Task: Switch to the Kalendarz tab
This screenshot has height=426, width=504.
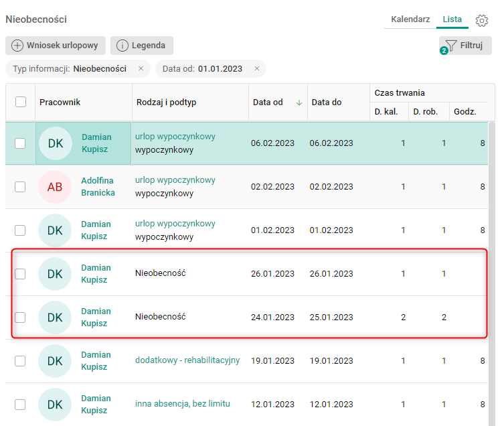Action: (x=411, y=19)
